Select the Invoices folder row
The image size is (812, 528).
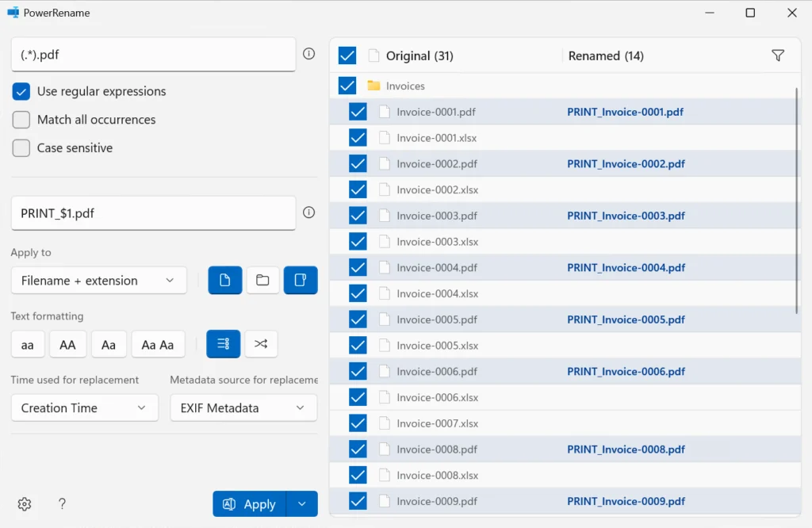tap(565, 86)
